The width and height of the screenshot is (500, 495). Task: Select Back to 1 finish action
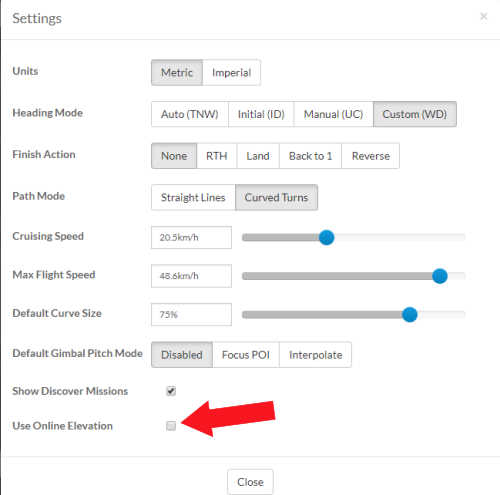pos(310,156)
